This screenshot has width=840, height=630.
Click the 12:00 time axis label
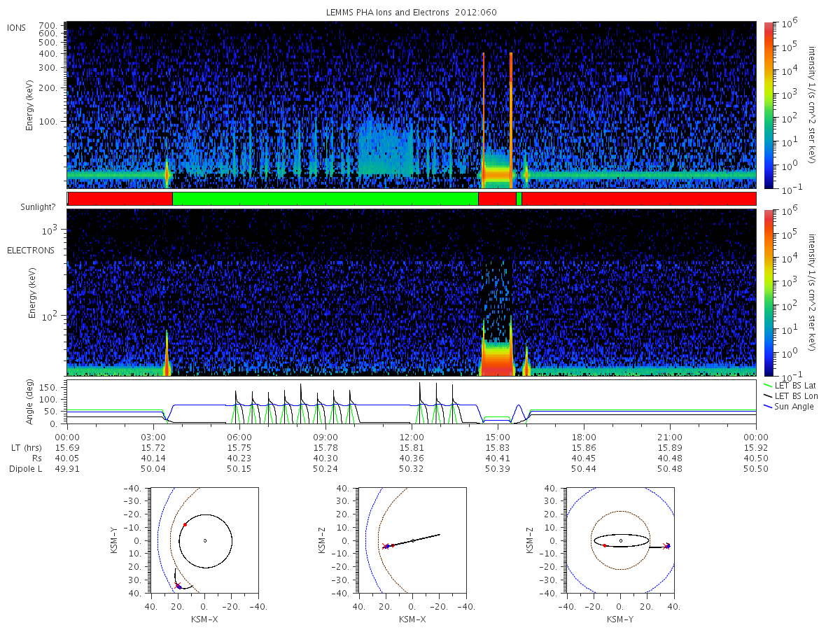(412, 436)
